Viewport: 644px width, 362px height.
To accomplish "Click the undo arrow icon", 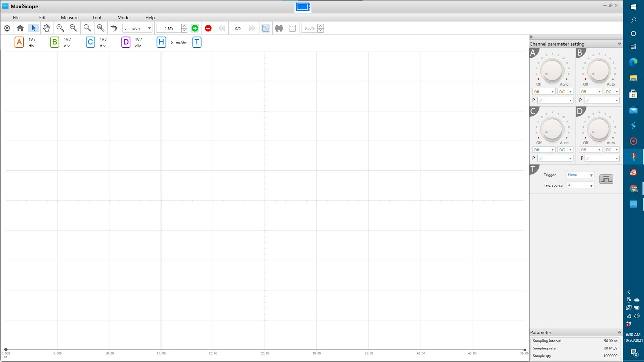I will pyautogui.click(x=114, y=28).
